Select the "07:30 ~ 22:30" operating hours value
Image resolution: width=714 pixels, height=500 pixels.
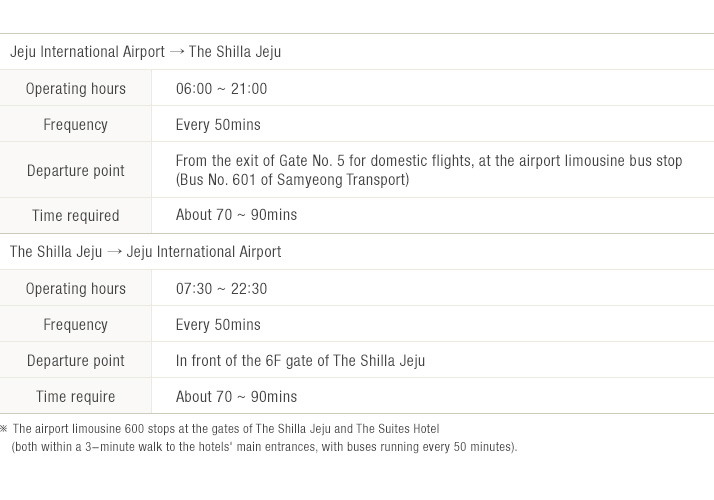[x=221, y=289]
